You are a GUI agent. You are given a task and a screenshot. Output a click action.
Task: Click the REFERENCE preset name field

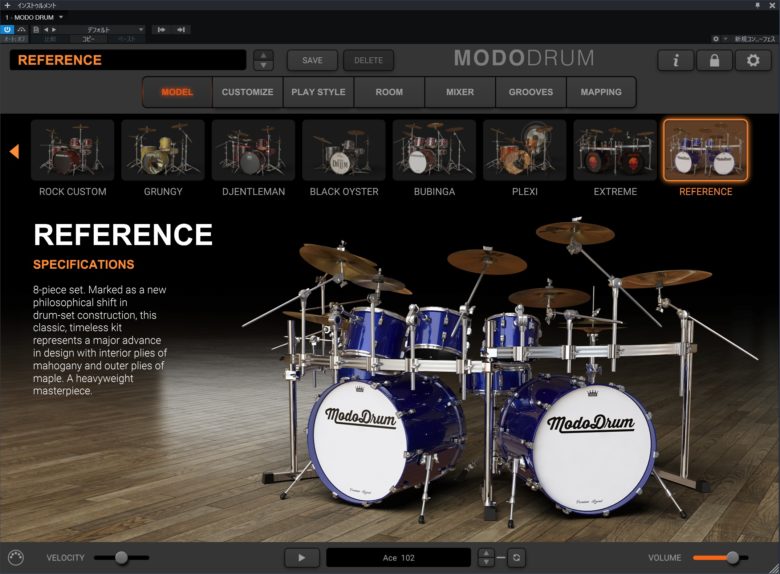[128, 60]
